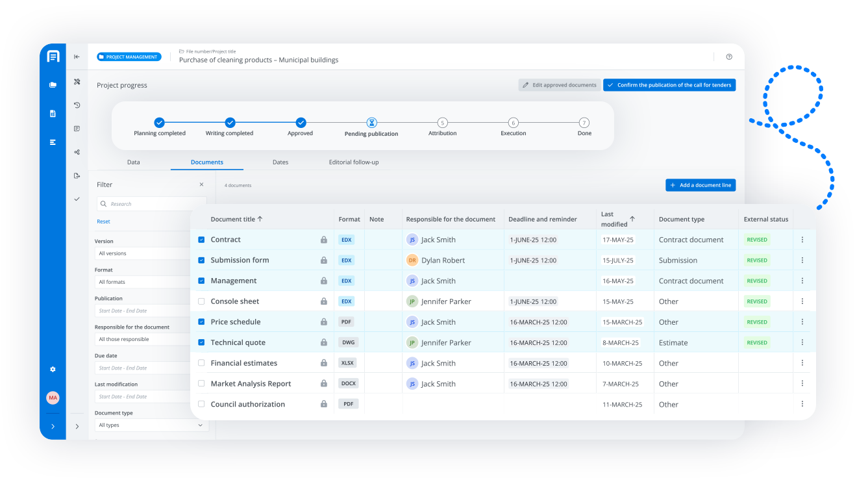Click Reset link in Filter panel
The image size is (868, 482).
pos(103,222)
